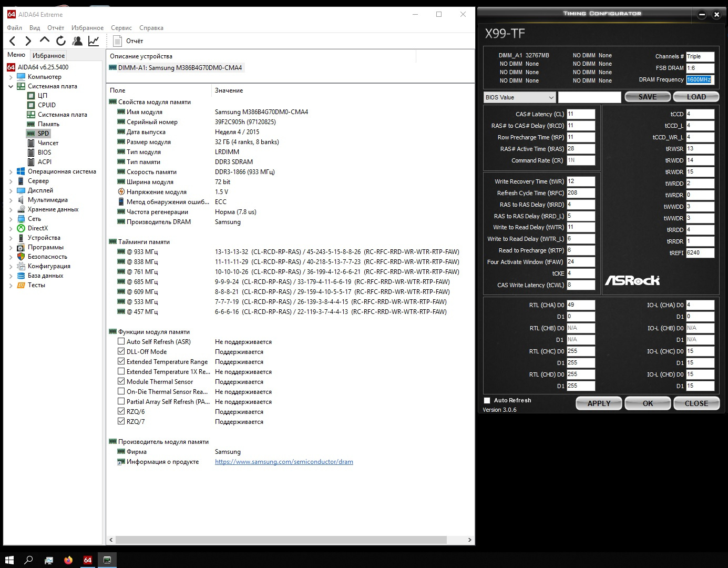Screen dimensions: 728x568
Task: Click the CLOSE button
Action: point(696,403)
